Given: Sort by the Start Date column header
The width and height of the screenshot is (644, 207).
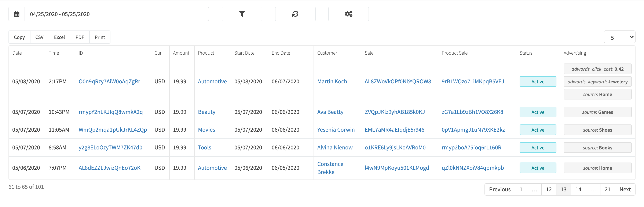Looking at the screenshot, I should (249, 53).
